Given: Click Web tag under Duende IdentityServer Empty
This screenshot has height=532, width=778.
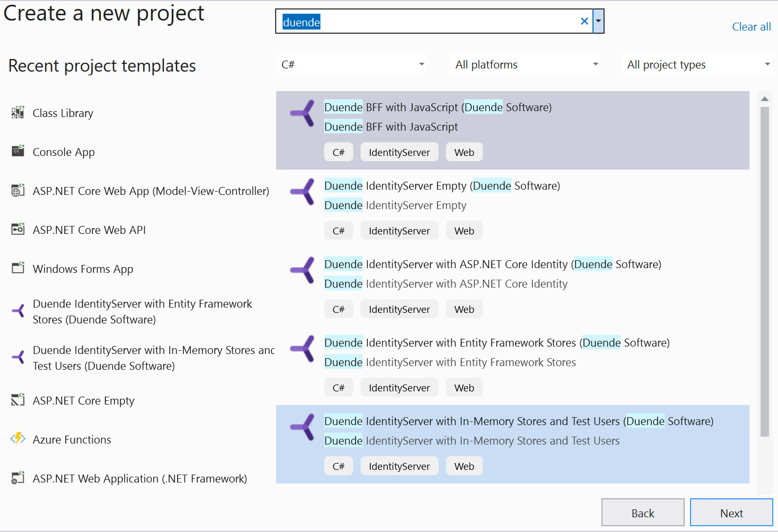Looking at the screenshot, I should tap(464, 231).
